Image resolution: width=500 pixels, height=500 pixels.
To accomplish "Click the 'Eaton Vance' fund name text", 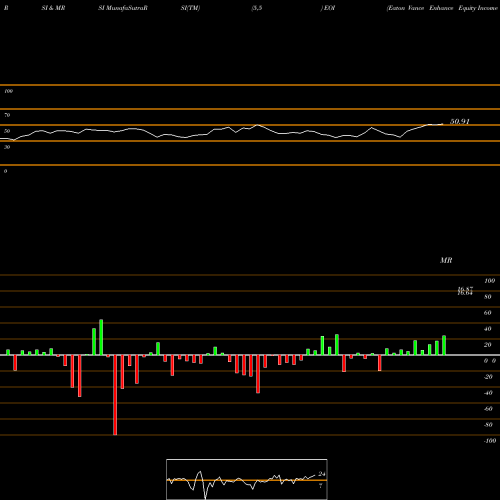I will click(405, 8).
